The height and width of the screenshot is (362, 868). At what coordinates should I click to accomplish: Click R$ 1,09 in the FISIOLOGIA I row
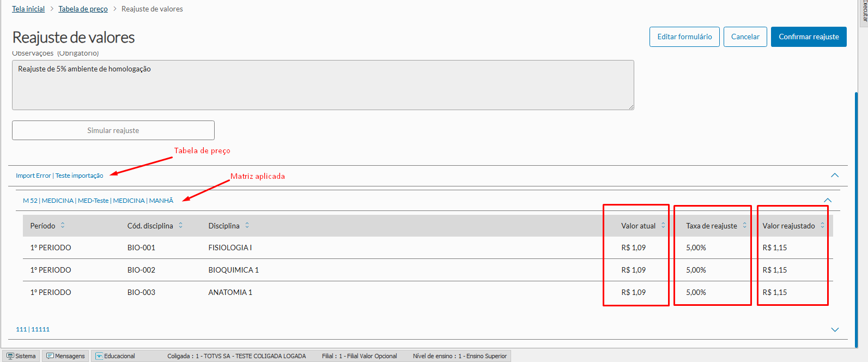(633, 248)
